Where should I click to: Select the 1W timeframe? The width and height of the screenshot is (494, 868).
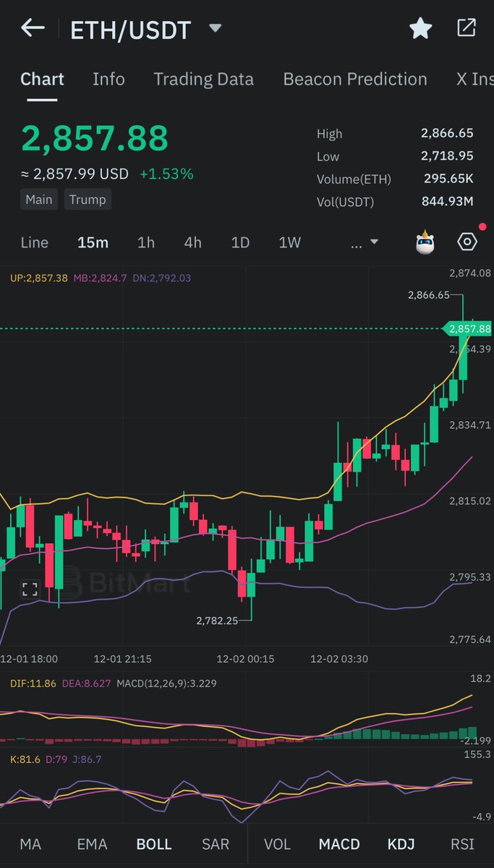(x=289, y=242)
